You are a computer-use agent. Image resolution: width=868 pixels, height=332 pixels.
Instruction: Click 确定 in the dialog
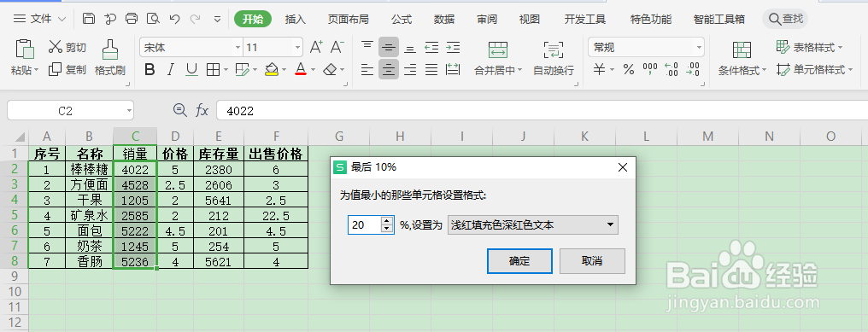pyautogui.click(x=519, y=261)
